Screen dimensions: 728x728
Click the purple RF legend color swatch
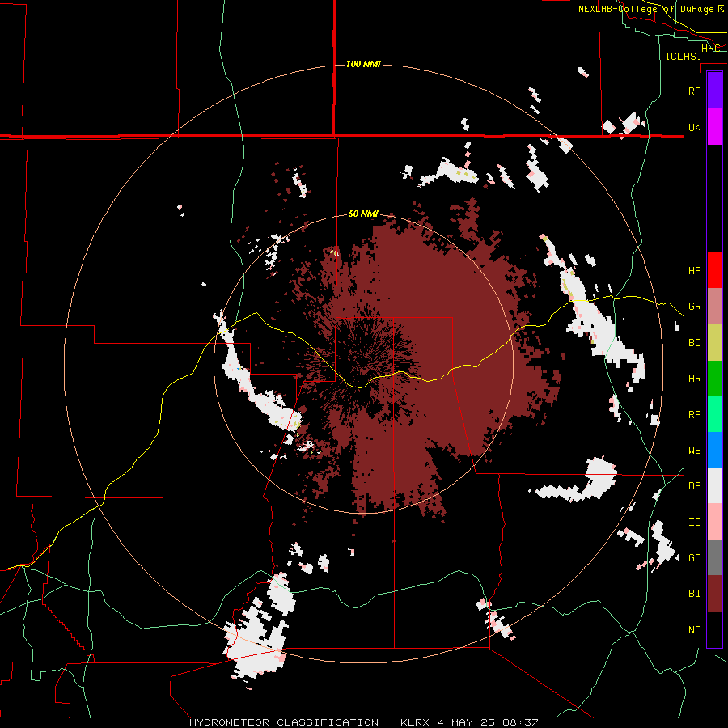(x=714, y=91)
